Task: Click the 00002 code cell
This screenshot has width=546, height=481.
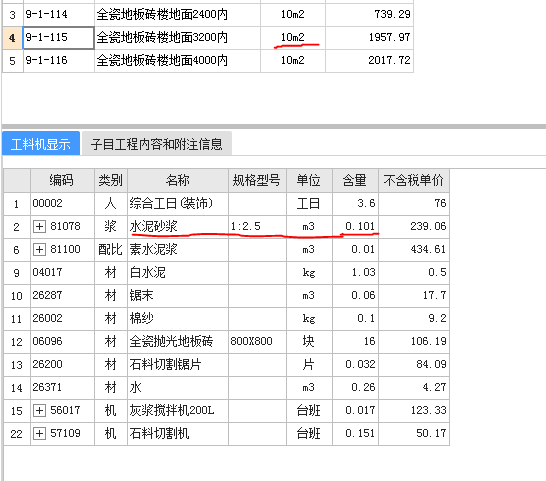Action: tap(62, 204)
